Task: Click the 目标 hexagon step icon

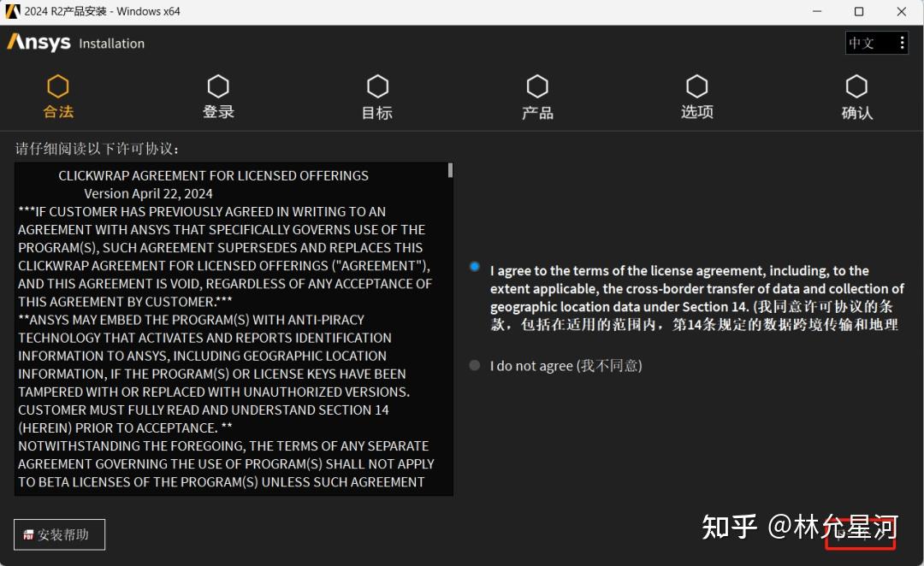Action: 377,85
